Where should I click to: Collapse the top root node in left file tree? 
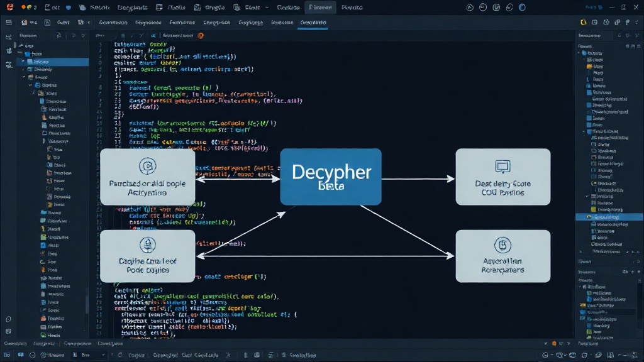pos(21,45)
